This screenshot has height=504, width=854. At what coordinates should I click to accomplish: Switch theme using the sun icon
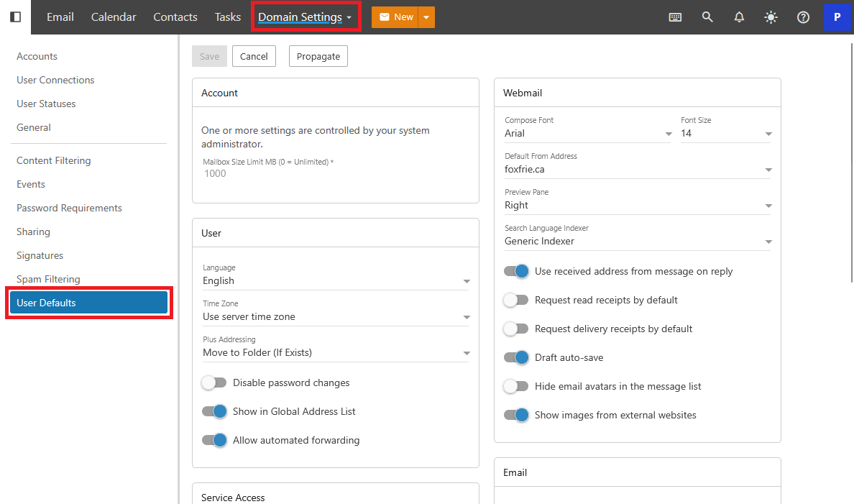(x=771, y=17)
